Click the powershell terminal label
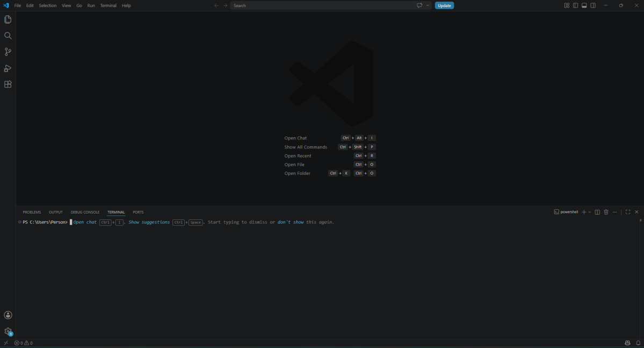 [566, 212]
